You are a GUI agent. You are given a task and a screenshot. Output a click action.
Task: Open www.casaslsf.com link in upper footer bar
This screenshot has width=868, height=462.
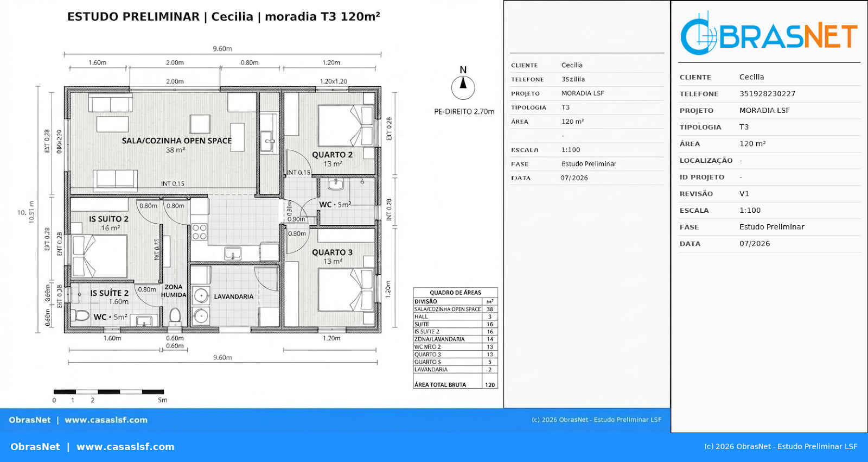106,420
